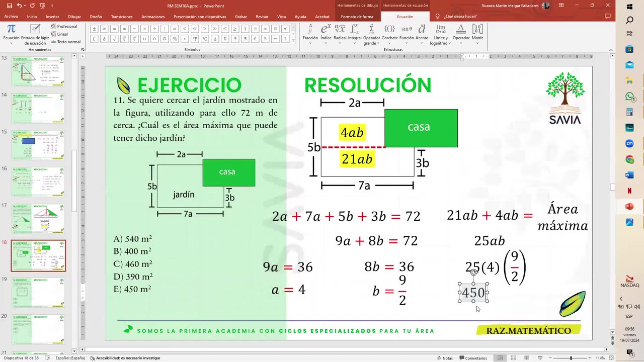Click zoom out minus button
The image size is (644, 362).
[550, 358]
